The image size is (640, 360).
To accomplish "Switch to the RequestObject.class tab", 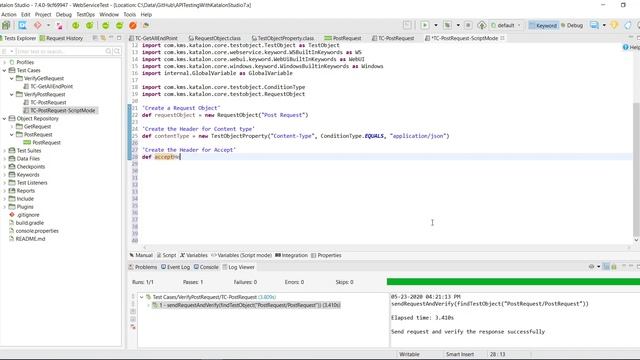I will (215, 38).
